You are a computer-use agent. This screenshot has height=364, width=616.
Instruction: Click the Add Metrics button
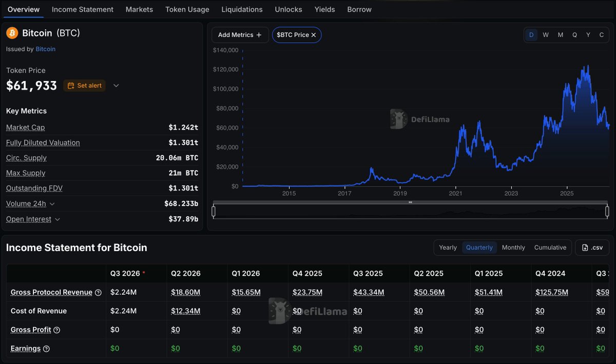(x=240, y=35)
